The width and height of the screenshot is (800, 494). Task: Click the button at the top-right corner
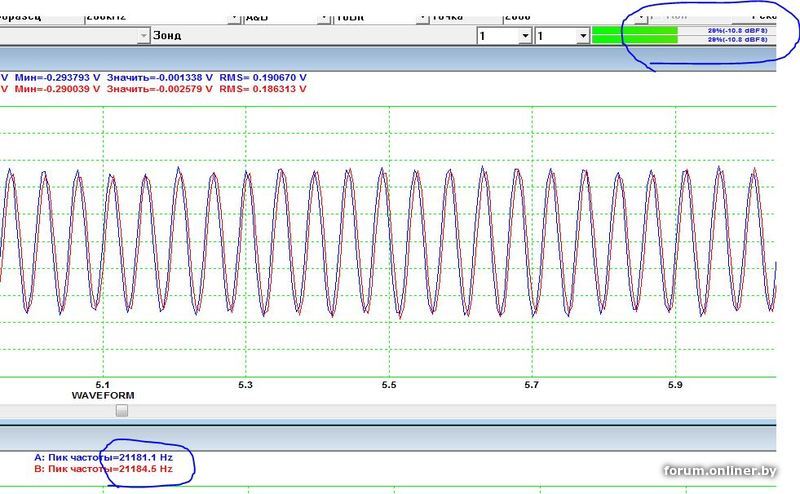pos(754,16)
